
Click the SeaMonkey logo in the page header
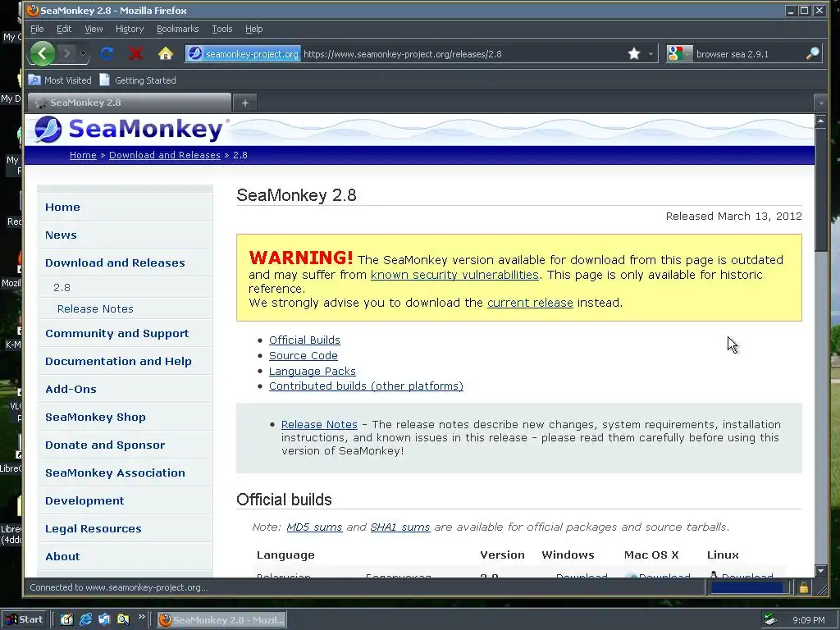point(129,129)
